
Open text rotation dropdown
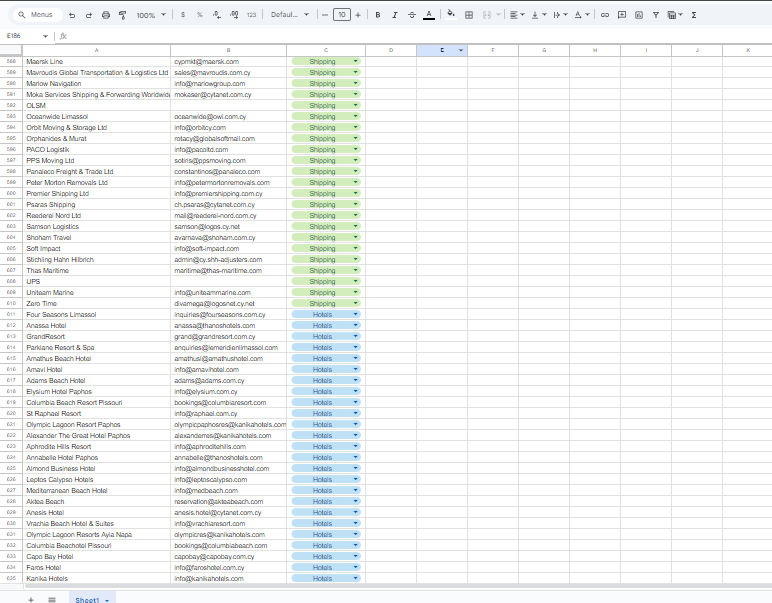pyautogui.click(x=582, y=15)
